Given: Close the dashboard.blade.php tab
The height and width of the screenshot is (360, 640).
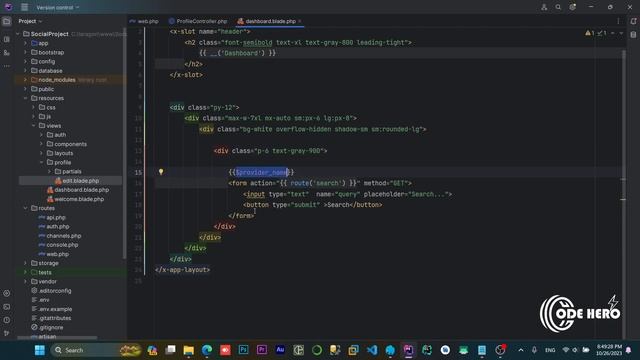Looking at the screenshot, I should click(x=300, y=21).
